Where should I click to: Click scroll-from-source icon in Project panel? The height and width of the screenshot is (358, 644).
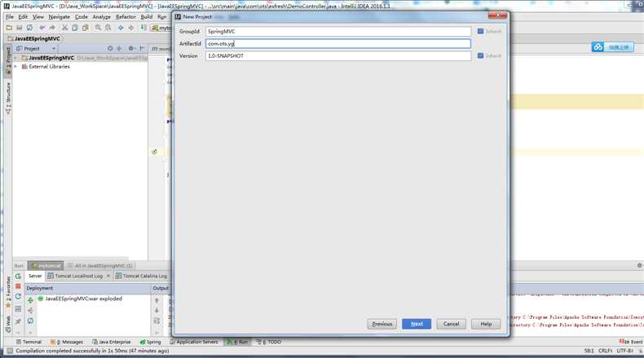(x=110, y=48)
